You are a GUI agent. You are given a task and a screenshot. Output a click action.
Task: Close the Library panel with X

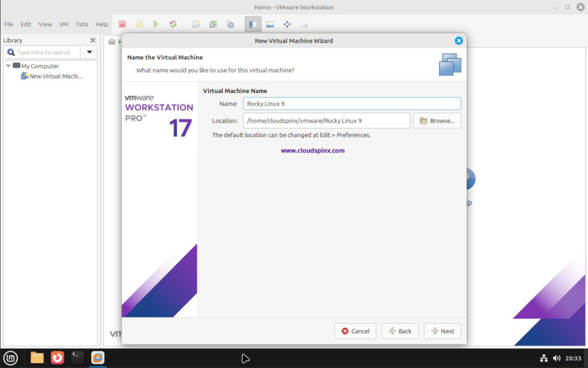(x=92, y=40)
